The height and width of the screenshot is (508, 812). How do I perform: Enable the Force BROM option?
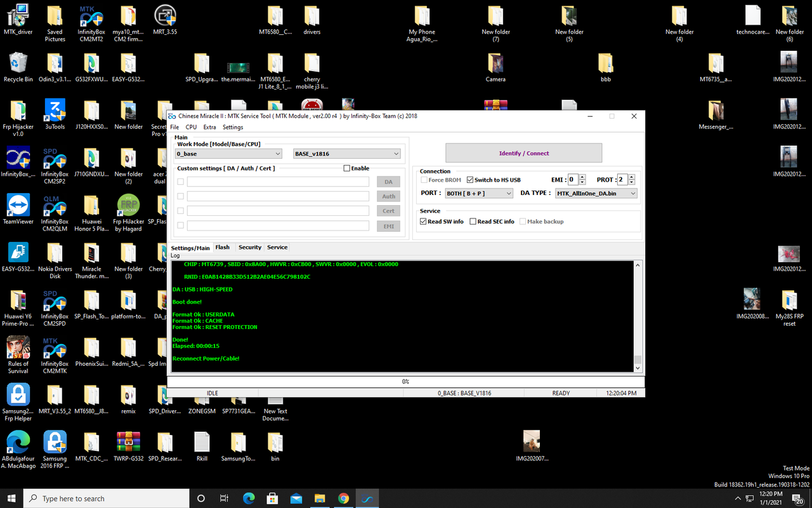(x=424, y=180)
